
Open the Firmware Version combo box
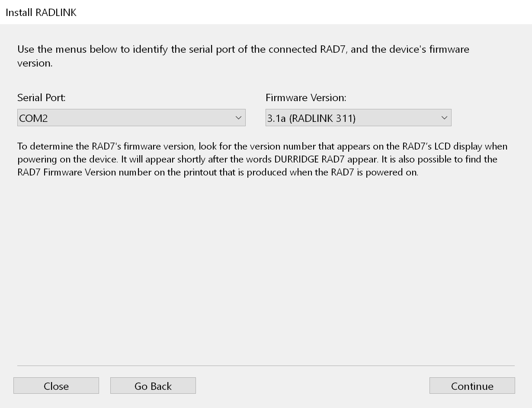point(358,118)
